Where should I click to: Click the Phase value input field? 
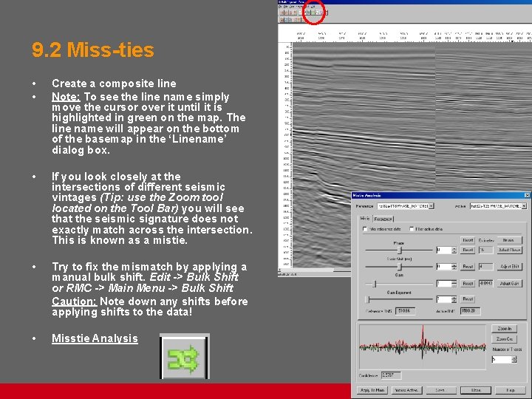coord(444,250)
